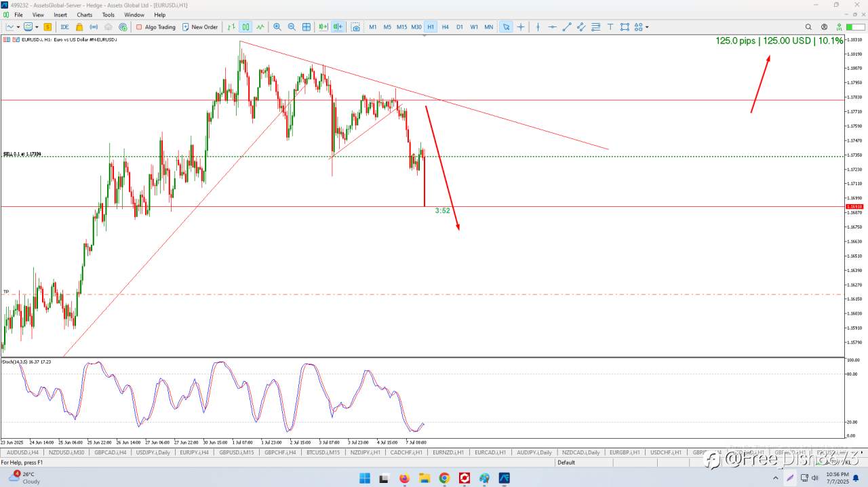
Task: Select the H4 timeframe button
Action: click(x=445, y=27)
